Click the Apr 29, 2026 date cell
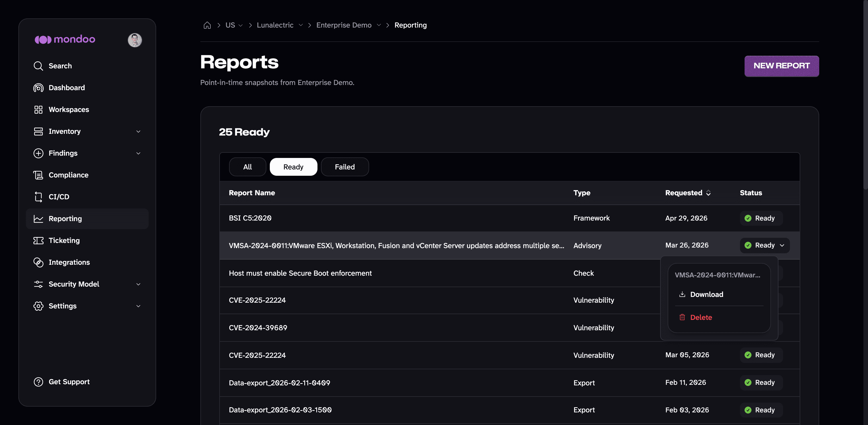 point(686,219)
